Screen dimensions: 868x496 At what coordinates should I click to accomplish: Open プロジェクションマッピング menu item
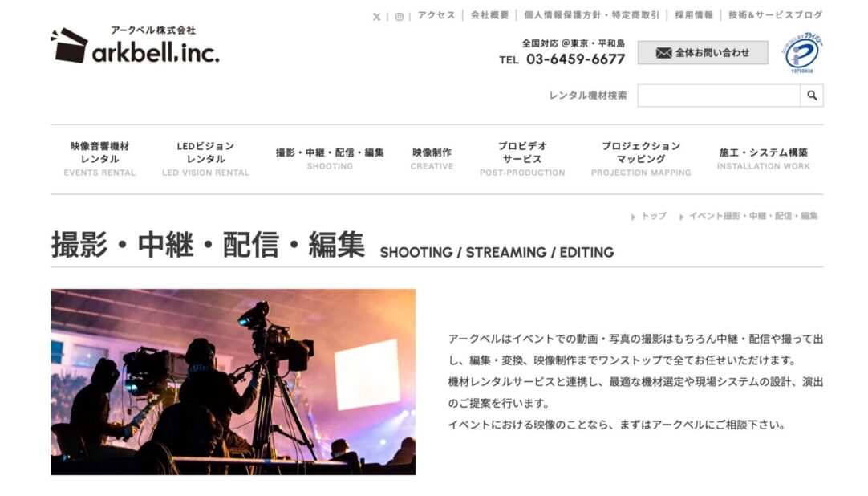pos(641,158)
